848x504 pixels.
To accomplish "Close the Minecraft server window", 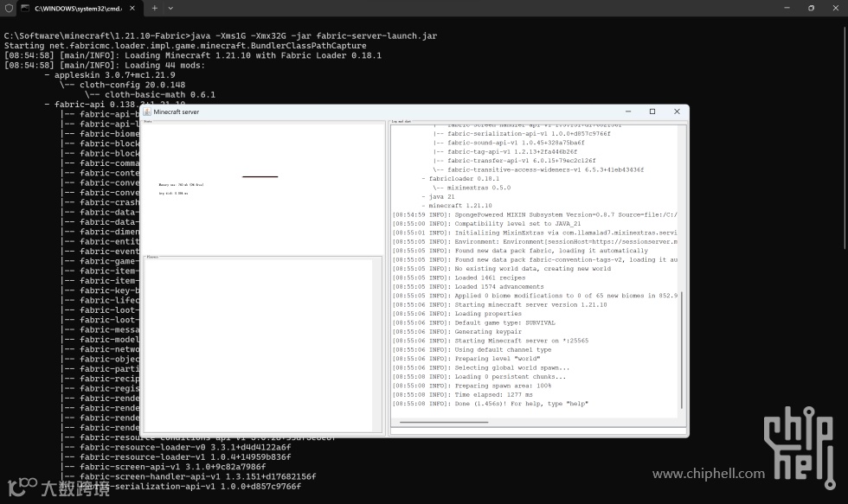I will tap(677, 112).
